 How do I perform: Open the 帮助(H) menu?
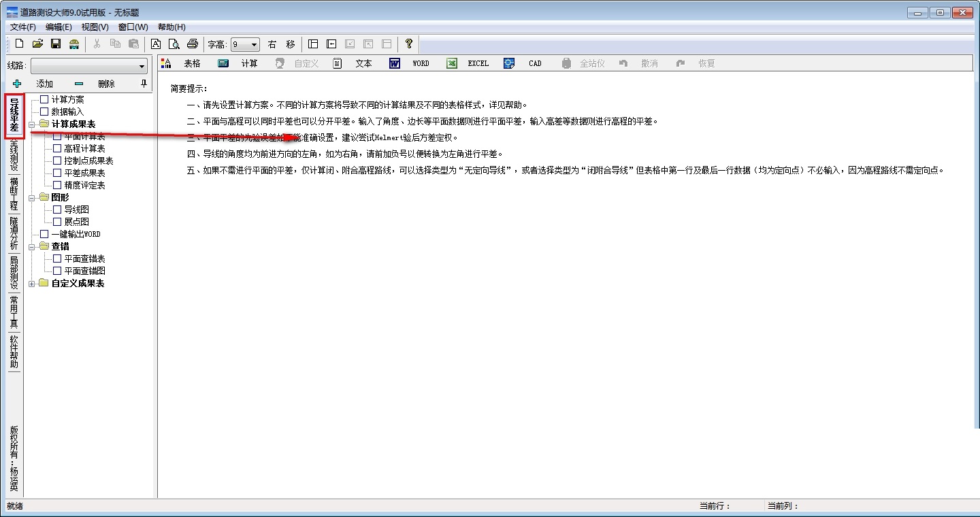tap(171, 27)
